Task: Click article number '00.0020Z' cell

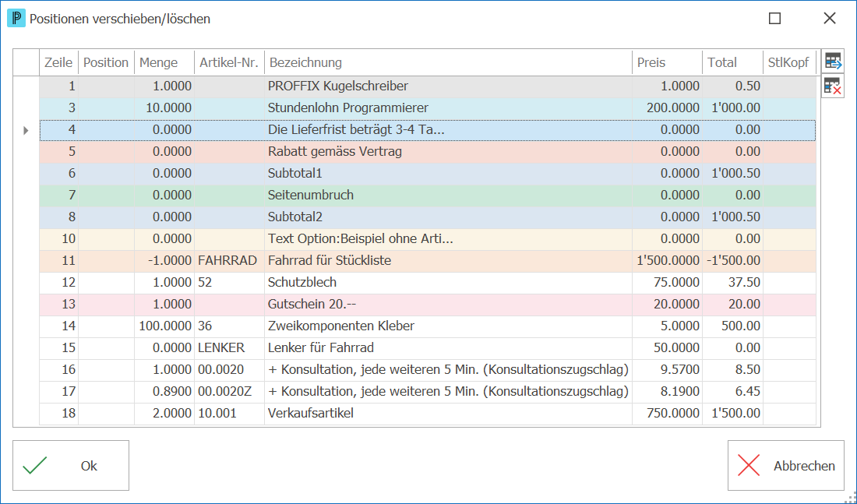Action: tap(230, 393)
